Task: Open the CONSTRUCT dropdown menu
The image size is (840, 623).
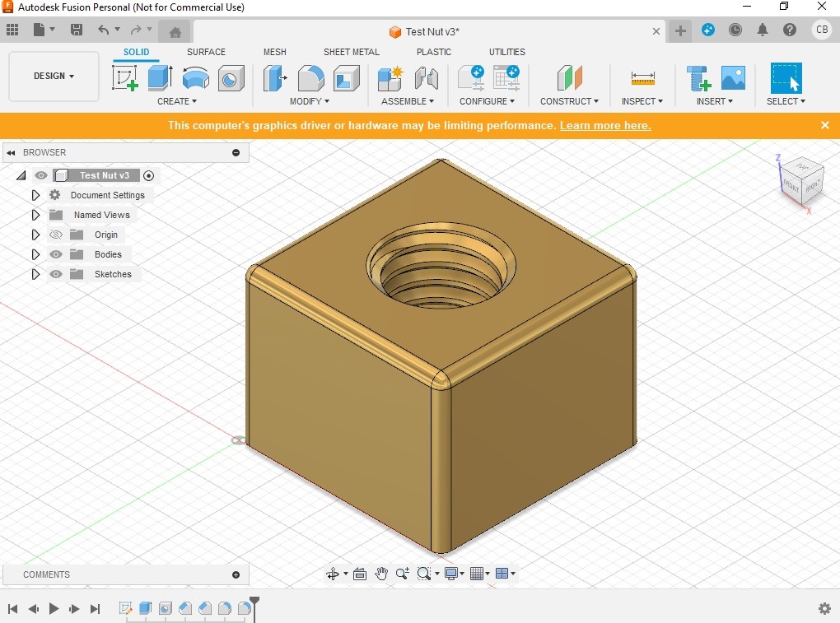Action: (x=569, y=101)
